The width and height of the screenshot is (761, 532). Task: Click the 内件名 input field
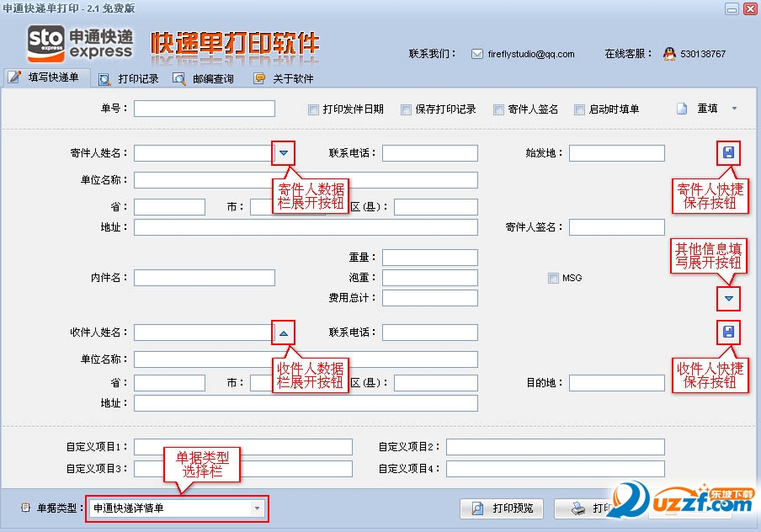point(205,278)
